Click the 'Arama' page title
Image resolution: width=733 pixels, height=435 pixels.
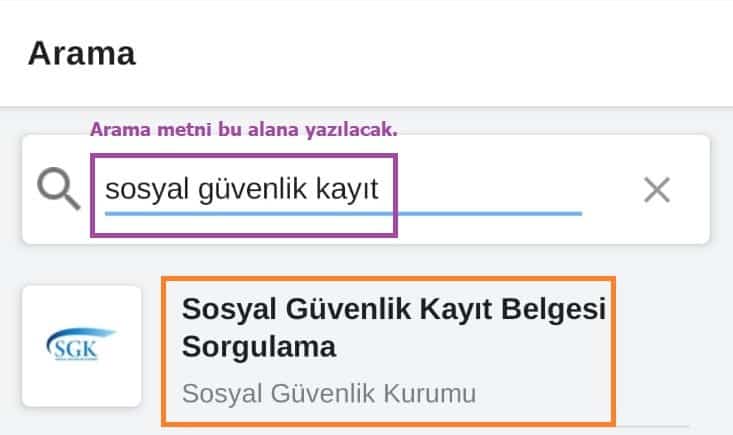coord(82,54)
